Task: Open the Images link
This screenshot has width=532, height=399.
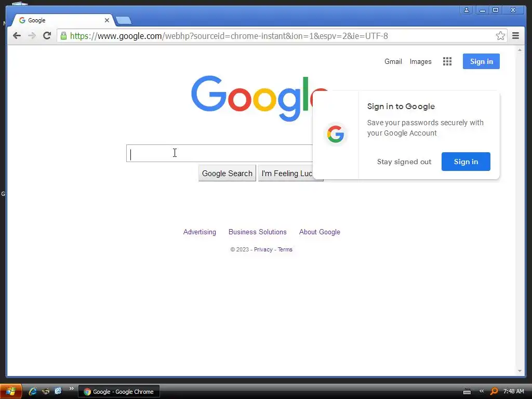Action: 420,61
